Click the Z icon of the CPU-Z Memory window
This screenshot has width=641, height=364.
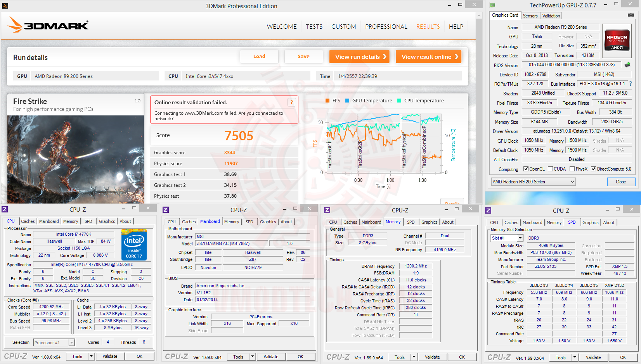click(x=327, y=210)
